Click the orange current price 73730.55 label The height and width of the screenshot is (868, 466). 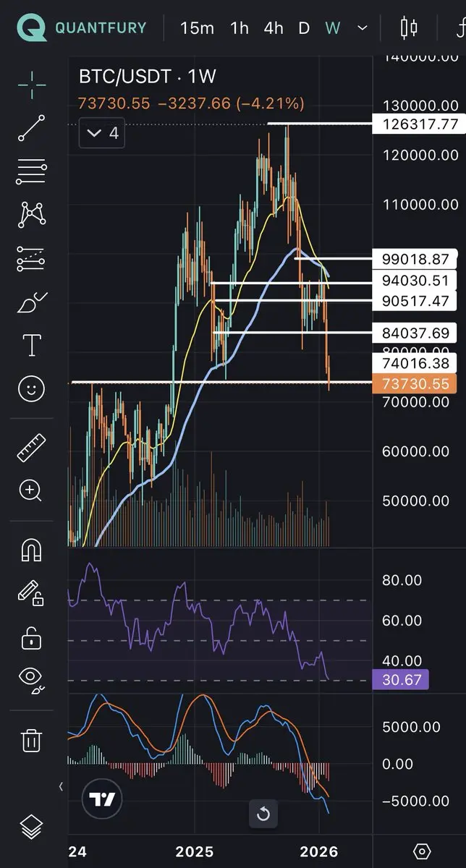(415, 383)
